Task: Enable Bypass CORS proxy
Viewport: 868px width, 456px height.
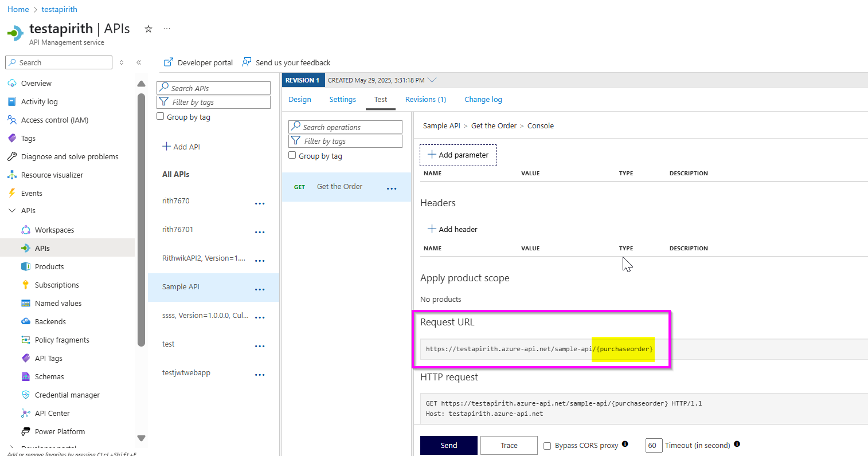Action: tap(547, 445)
